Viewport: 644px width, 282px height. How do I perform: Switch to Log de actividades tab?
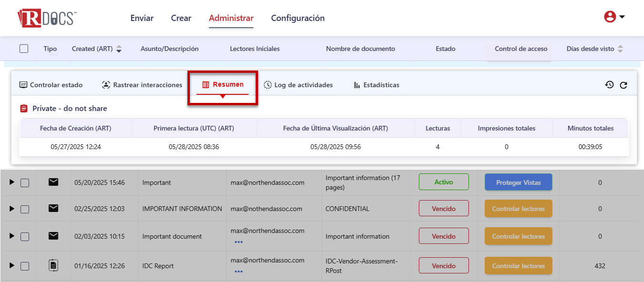tap(298, 85)
